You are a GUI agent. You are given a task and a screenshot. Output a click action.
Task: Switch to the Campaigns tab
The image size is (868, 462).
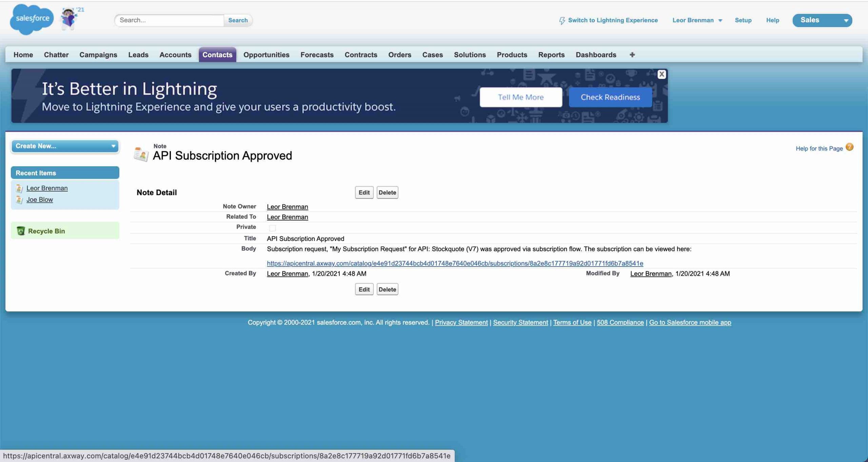pos(98,55)
